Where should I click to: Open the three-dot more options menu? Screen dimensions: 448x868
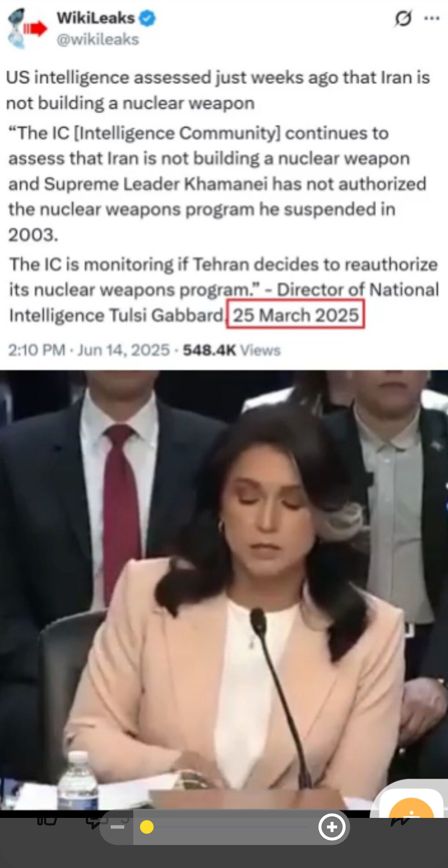tap(432, 18)
